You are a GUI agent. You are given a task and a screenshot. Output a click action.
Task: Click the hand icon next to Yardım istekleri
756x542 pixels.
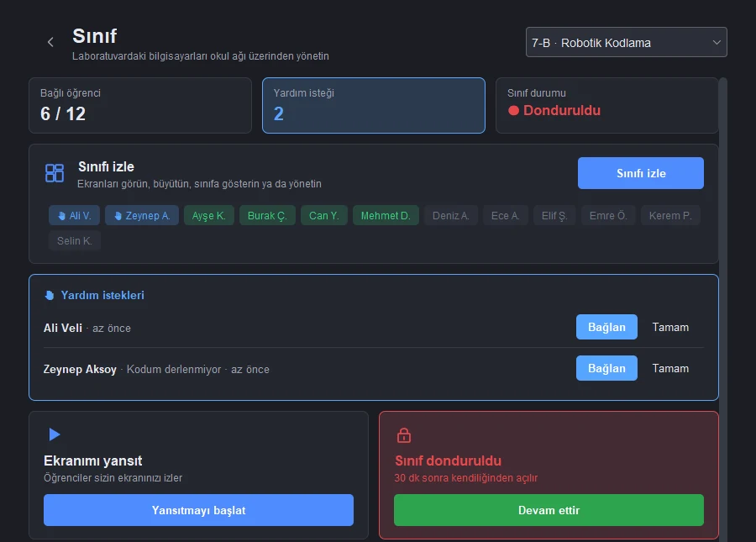pos(50,295)
